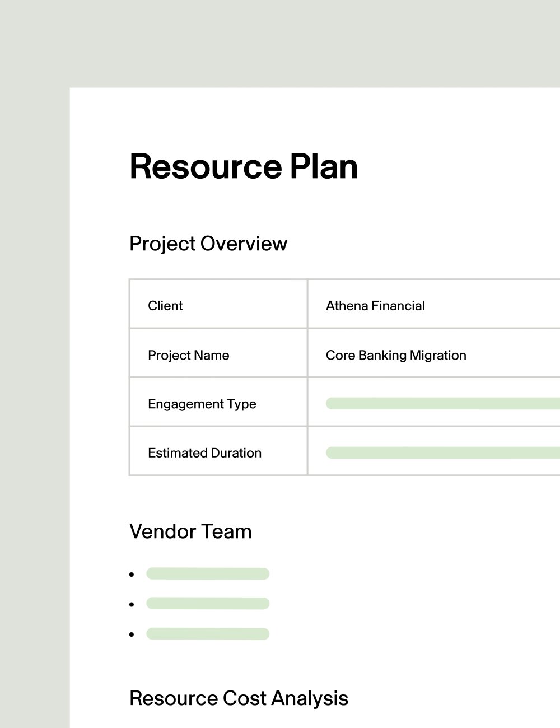Select the Resource Cost Analysis heading

pyautogui.click(x=239, y=698)
